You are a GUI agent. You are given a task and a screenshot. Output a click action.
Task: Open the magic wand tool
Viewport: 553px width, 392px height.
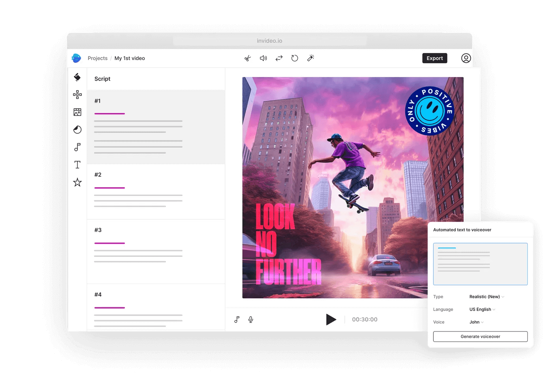pyautogui.click(x=311, y=58)
